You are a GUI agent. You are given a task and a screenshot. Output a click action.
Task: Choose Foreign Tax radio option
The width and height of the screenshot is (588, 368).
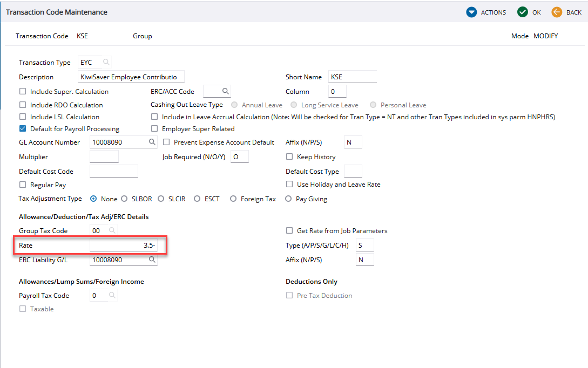233,199
